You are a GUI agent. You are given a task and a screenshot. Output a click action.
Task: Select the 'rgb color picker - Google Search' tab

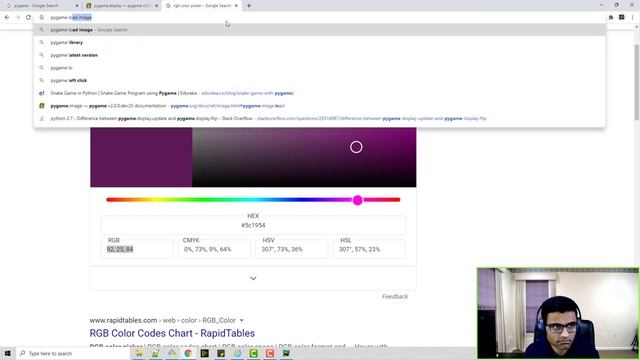(x=202, y=6)
